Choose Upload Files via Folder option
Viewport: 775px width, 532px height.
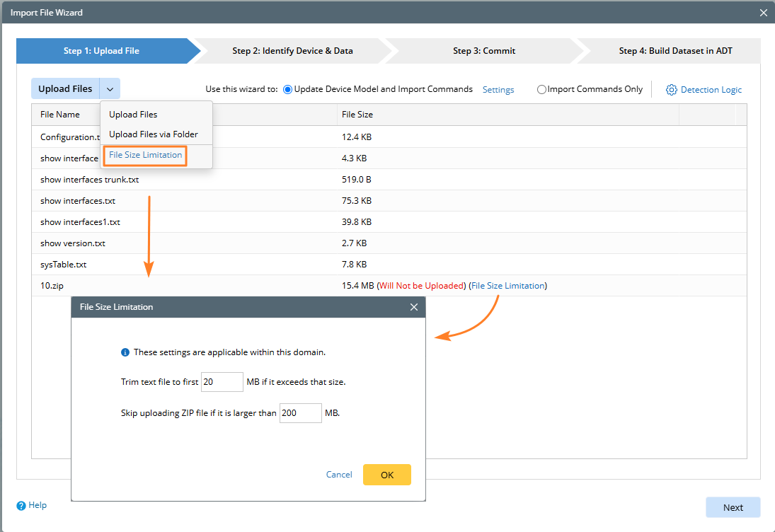pyautogui.click(x=154, y=134)
